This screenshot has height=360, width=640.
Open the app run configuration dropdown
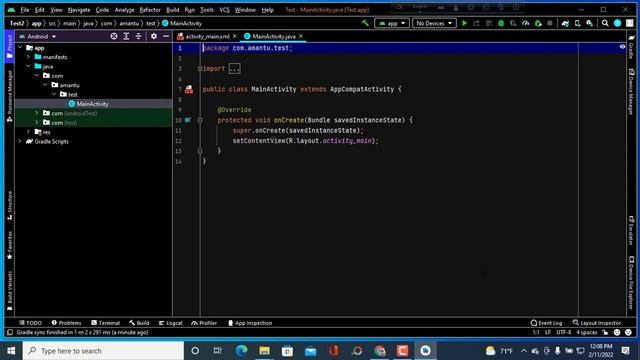pos(392,23)
